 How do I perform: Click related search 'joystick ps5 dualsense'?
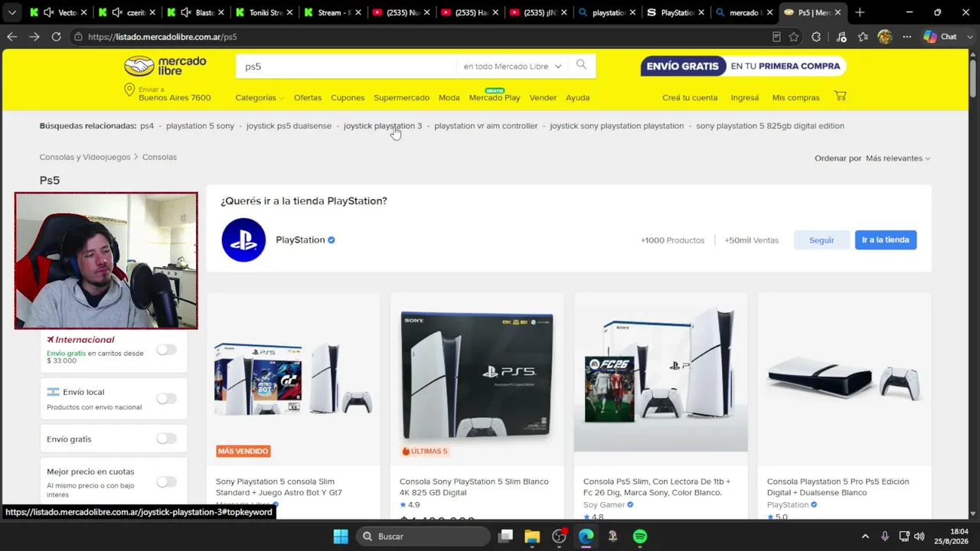tap(289, 126)
